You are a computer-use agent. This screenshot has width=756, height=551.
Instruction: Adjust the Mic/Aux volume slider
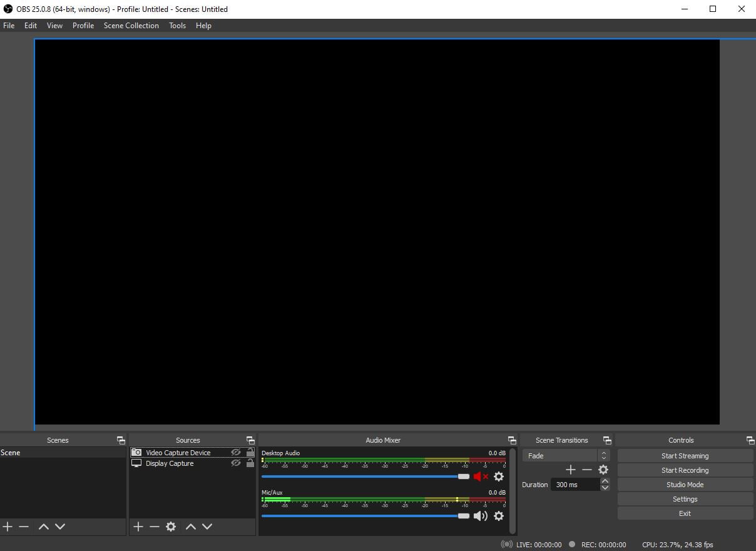click(x=365, y=516)
